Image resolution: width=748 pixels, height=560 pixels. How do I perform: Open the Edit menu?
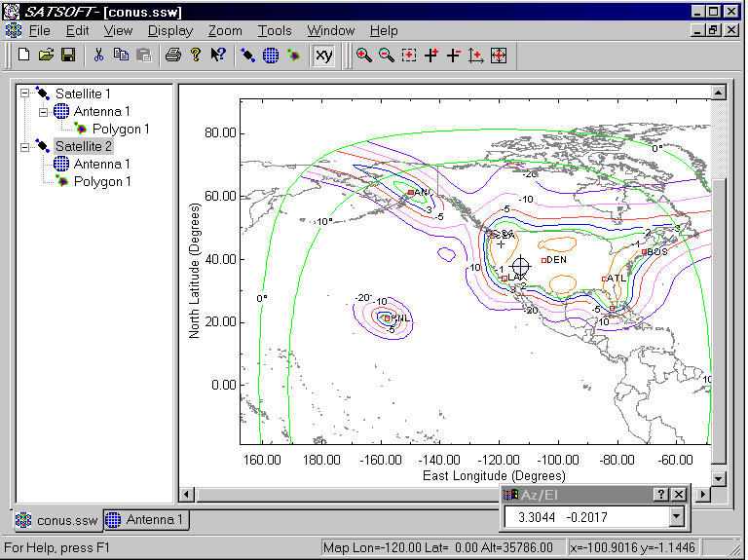point(77,30)
